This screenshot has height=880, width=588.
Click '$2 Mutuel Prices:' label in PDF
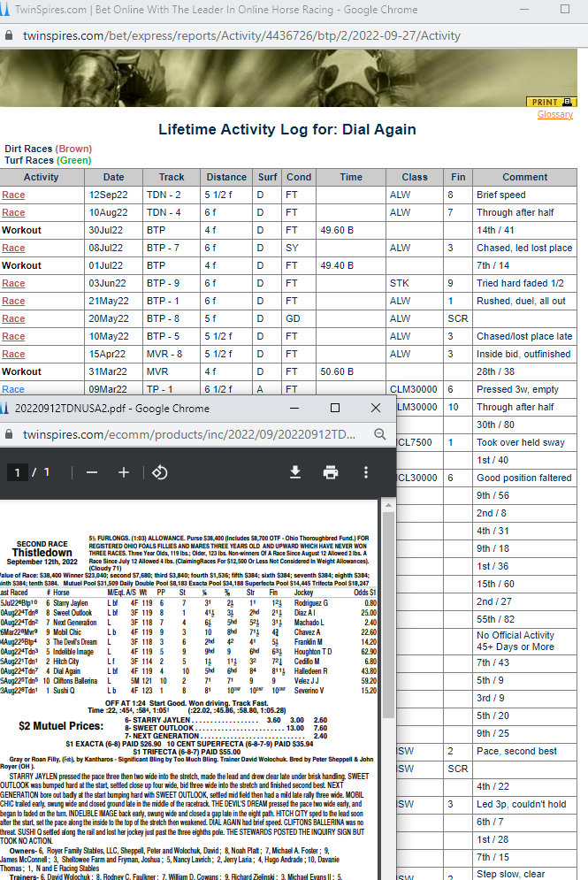(61, 725)
